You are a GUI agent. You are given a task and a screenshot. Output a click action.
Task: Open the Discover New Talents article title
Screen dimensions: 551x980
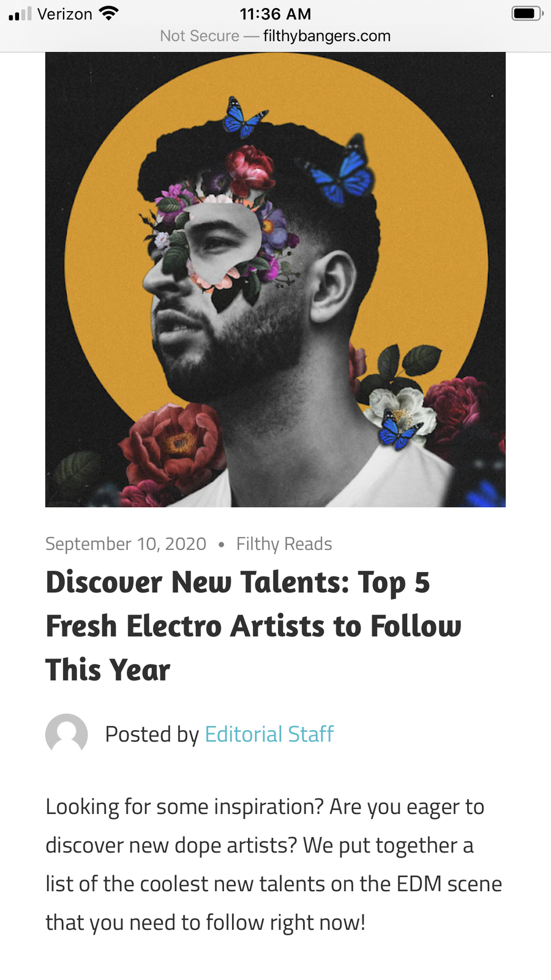pos(253,625)
